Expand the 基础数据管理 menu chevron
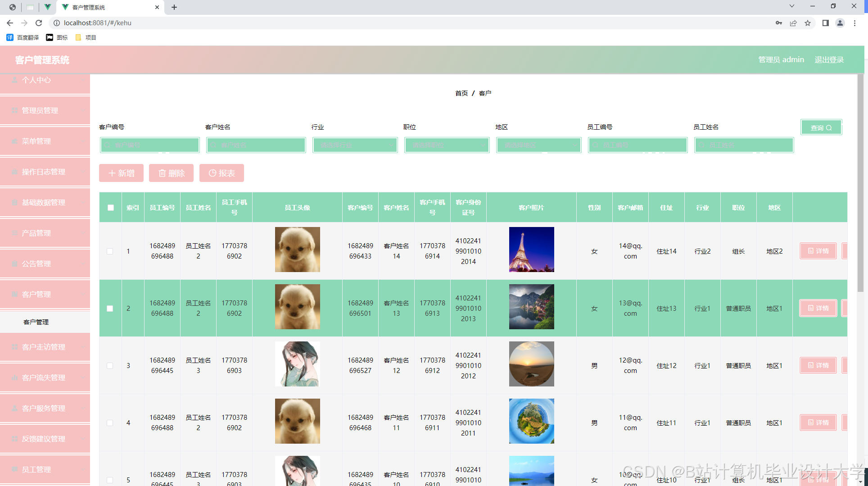The width and height of the screenshot is (868, 486). point(83,203)
